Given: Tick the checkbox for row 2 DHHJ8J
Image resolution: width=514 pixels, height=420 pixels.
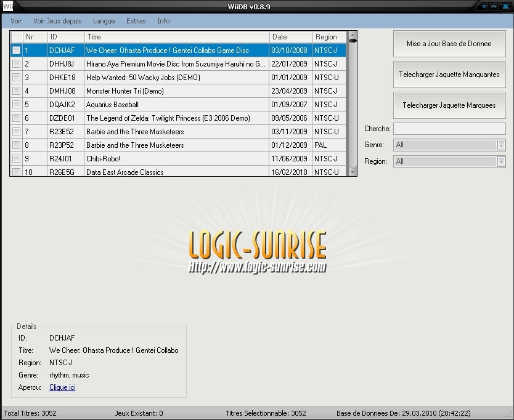Looking at the screenshot, I should pyautogui.click(x=16, y=63).
